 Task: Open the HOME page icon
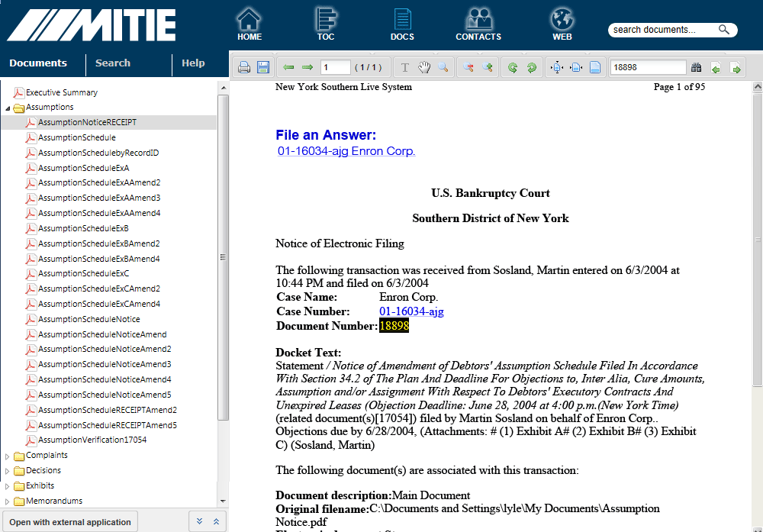[x=250, y=24]
